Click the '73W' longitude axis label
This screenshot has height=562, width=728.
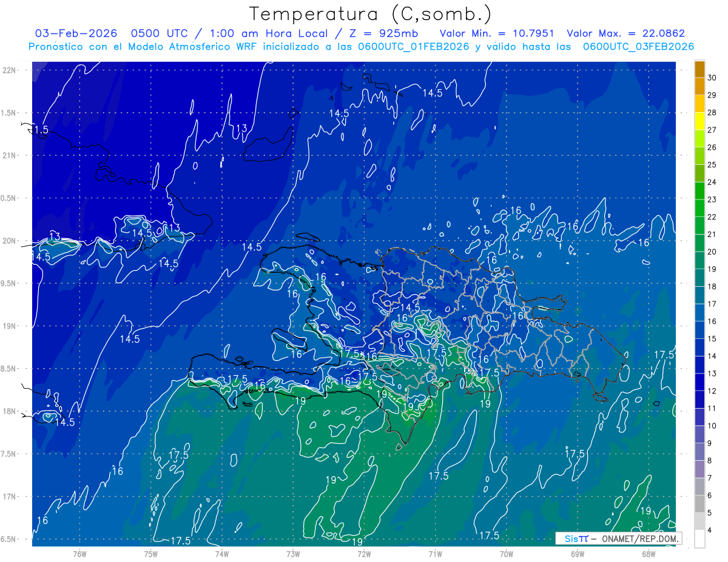click(293, 554)
